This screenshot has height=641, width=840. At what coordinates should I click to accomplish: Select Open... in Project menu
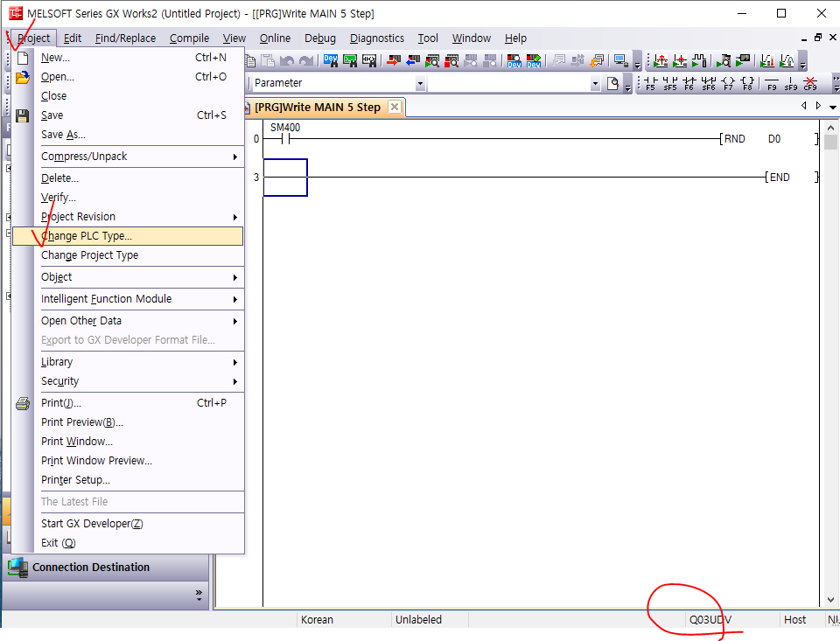click(128, 77)
